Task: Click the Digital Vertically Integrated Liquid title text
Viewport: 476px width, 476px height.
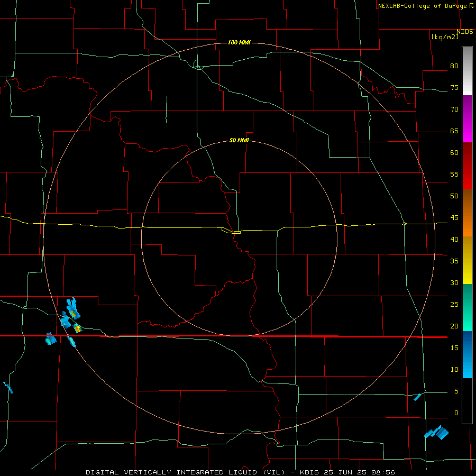Action: click(x=185, y=472)
